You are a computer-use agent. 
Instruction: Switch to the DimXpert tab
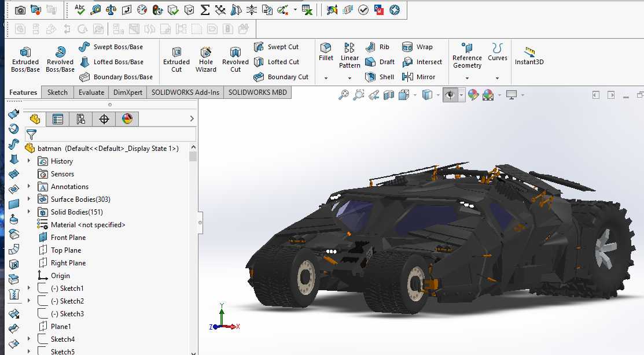click(128, 93)
